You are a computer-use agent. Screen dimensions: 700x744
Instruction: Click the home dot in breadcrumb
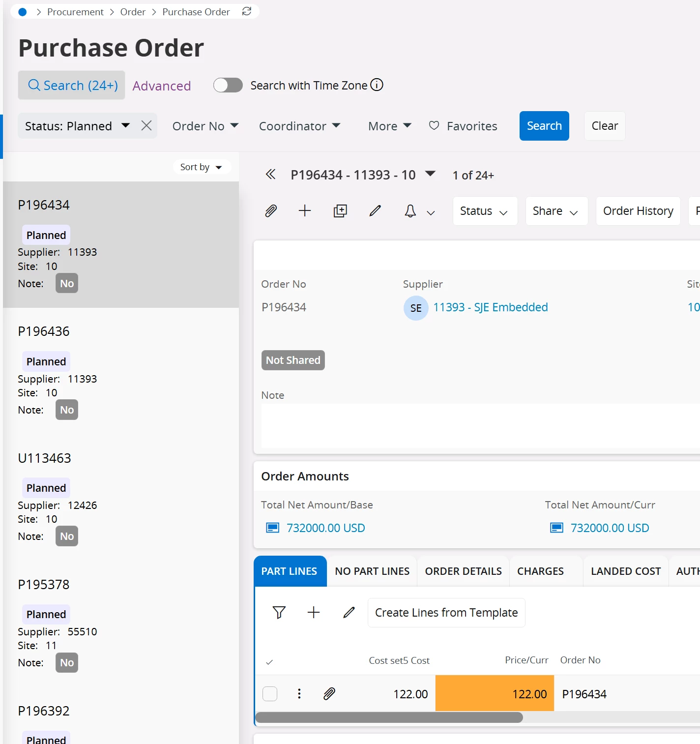tap(22, 12)
